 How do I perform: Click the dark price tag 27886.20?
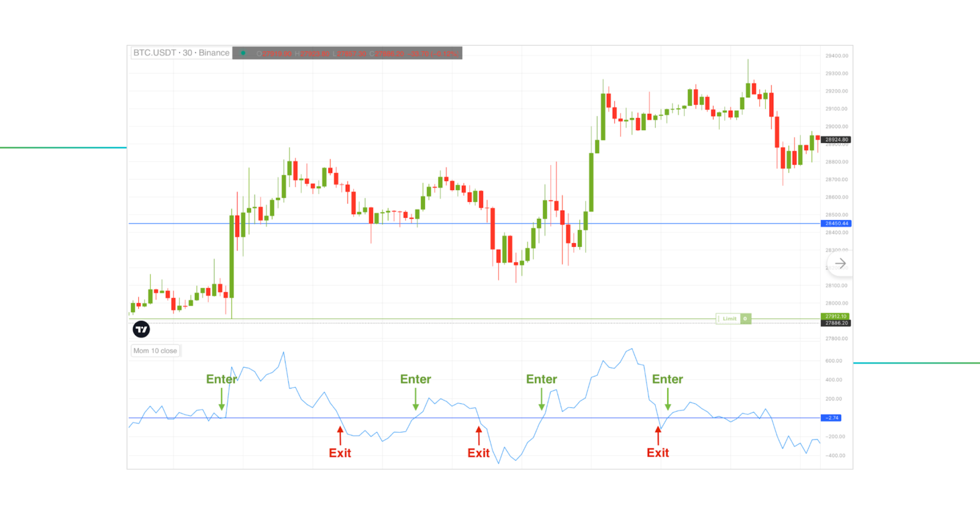coord(837,323)
